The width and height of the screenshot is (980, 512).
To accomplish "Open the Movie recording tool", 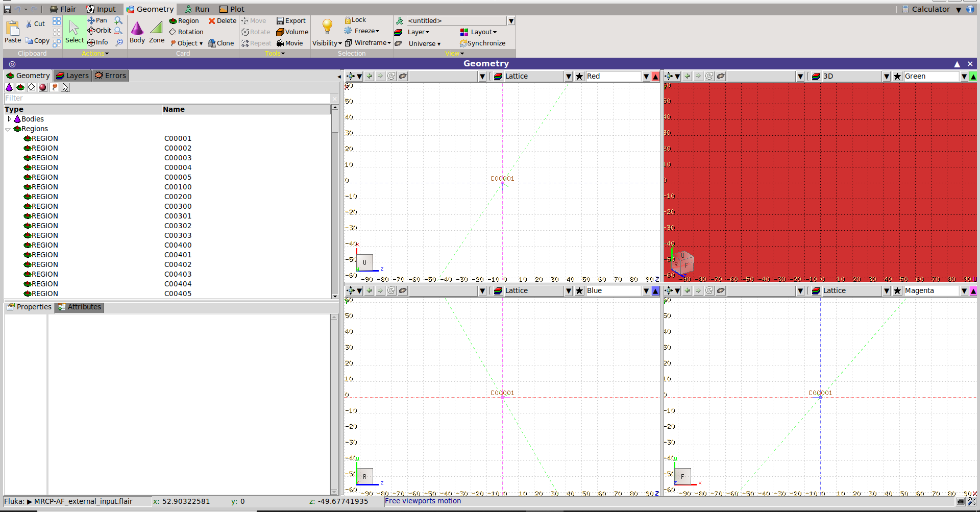I will click(290, 43).
